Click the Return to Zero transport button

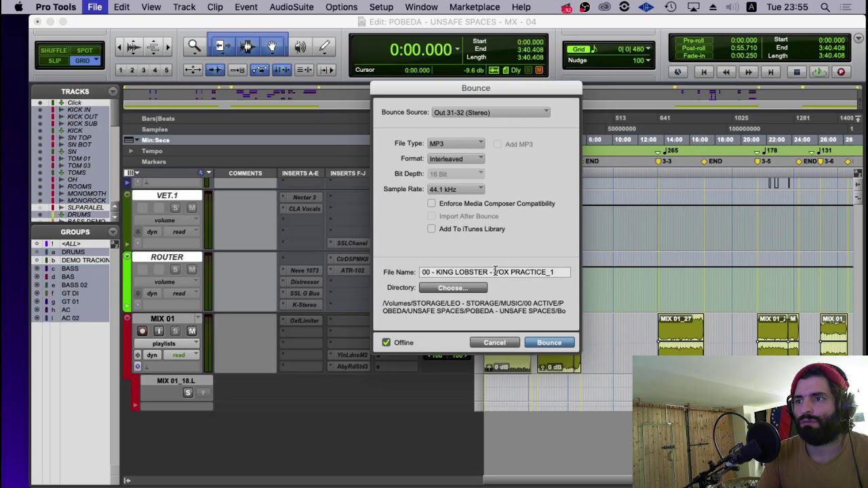pyautogui.click(x=703, y=72)
